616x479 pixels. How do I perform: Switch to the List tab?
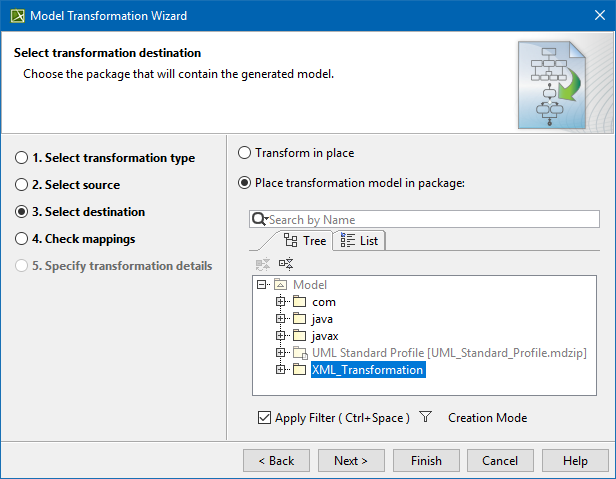[x=359, y=240]
